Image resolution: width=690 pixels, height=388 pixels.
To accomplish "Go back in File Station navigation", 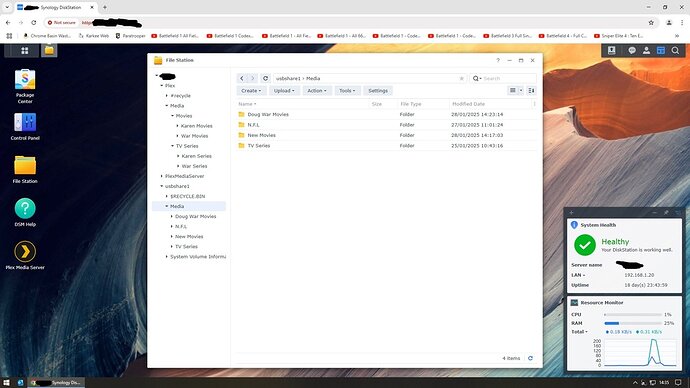I will (242, 78).
